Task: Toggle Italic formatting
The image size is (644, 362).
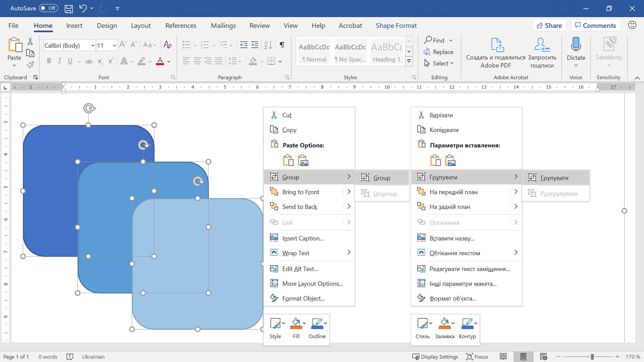Action: click(59, 61)
